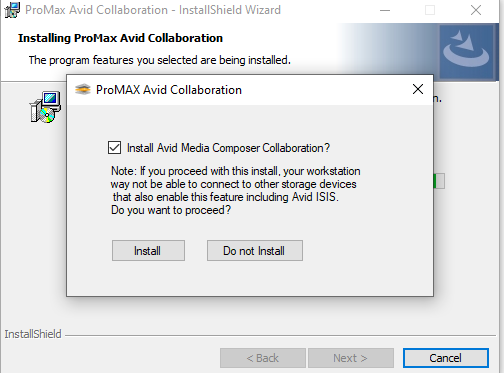504x373 pixels.
Task: Click the InstallShield label at bottom left
Action: point(33,334)
